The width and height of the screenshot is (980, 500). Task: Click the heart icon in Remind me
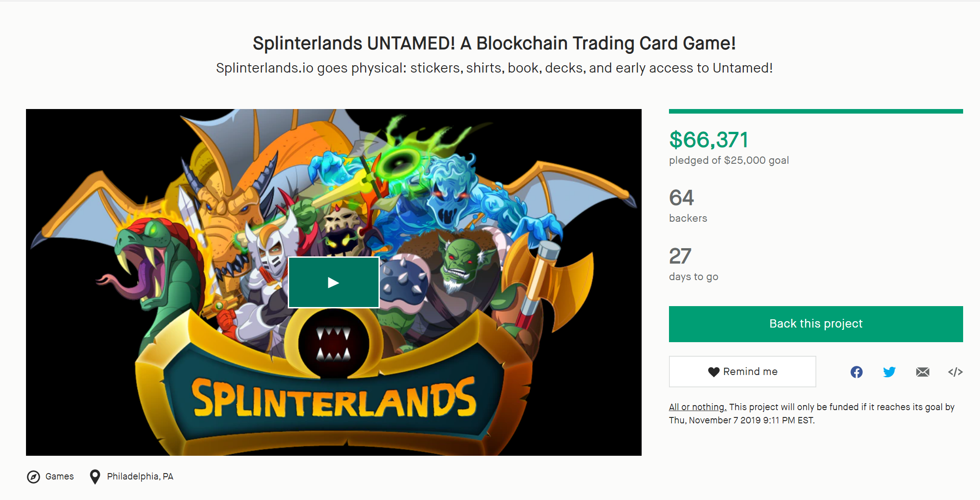coord(713,372)
